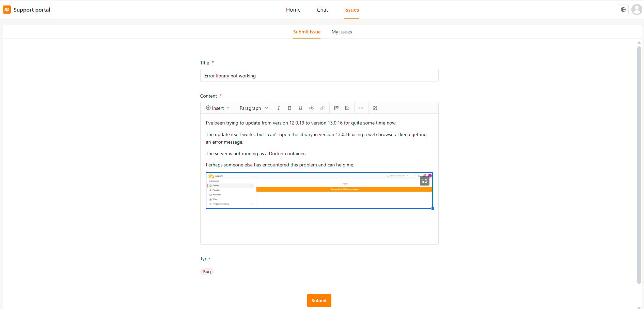The width and height of the screenshot is (644, 309).
Task: Apply underline formatting in the editor
Action: pos(300,108)
